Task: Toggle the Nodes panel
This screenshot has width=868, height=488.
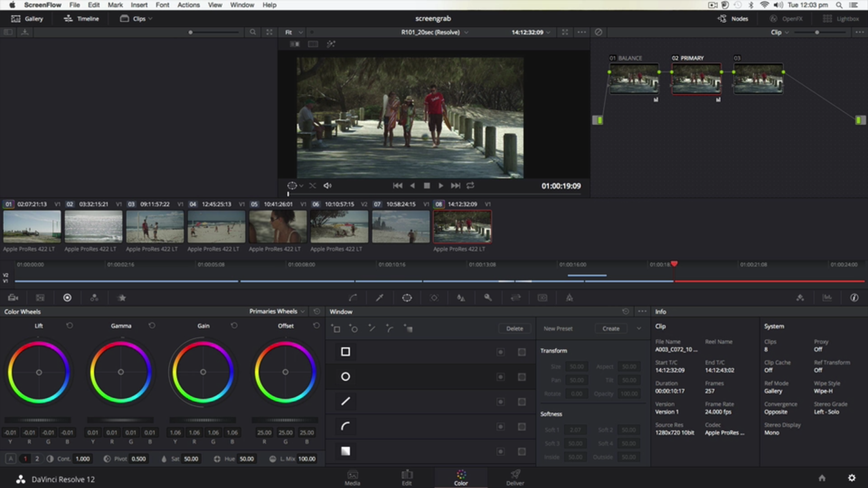Action: pyautogui.click(x=733, y=19)
